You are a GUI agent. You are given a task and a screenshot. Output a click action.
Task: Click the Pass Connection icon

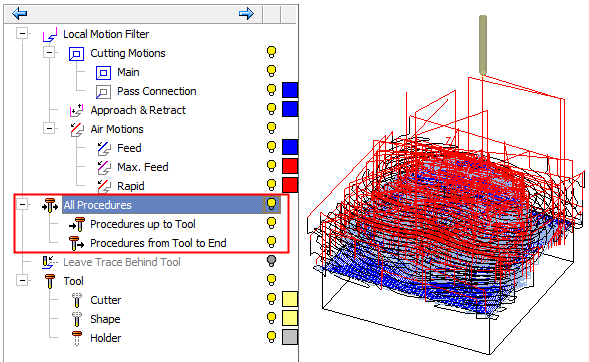click(x=103, y=92)
